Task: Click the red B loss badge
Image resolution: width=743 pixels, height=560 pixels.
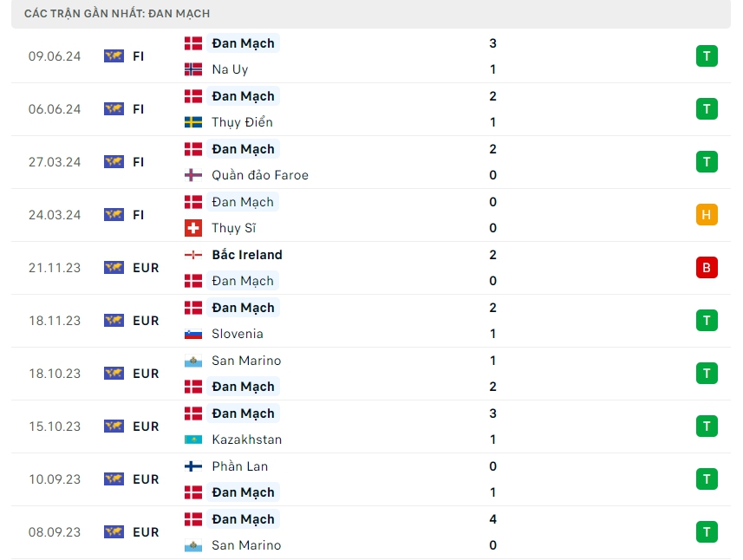Action: [707, 268]
